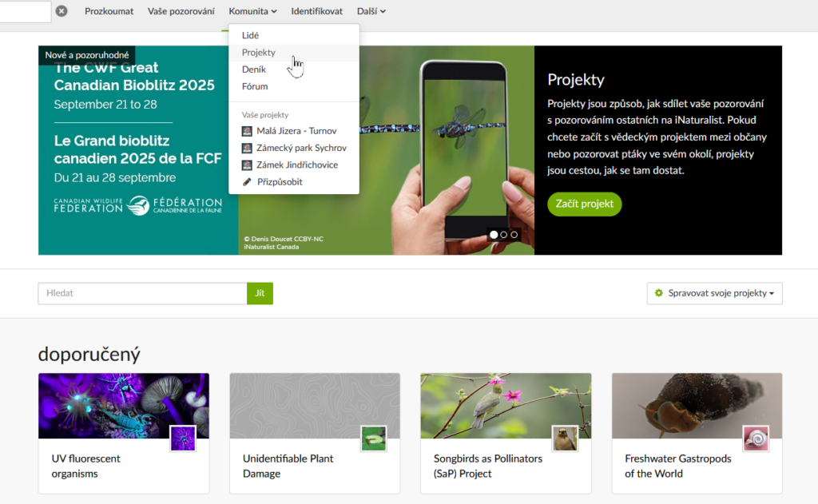Switch to the third carousel slide dot
Viewport: 818px width, 504px height.
[514, 235]
